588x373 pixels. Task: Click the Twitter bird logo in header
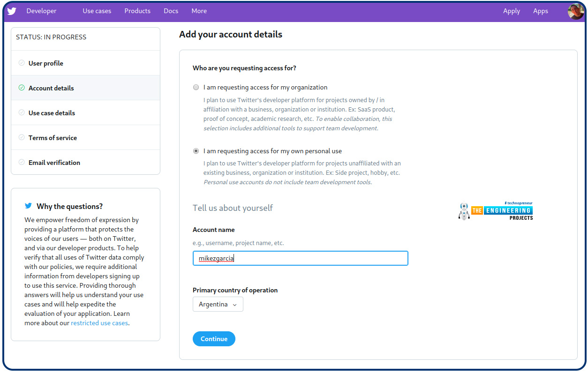12,11
